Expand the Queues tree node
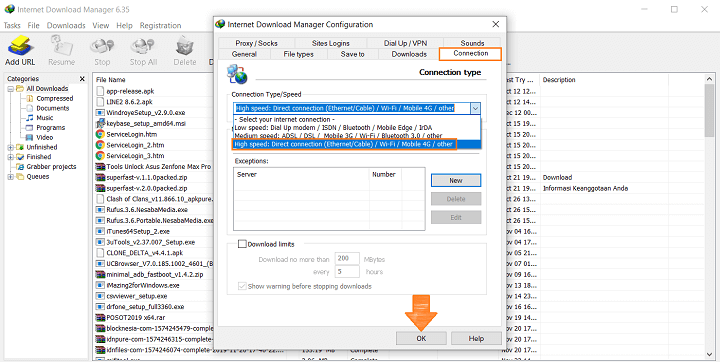This screenshot has height=362, width=720. point(10,176)
